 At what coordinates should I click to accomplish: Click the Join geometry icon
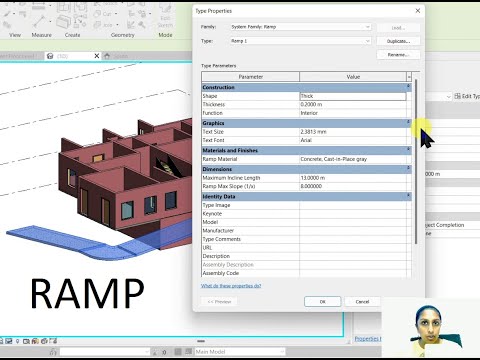coord(97,25)
